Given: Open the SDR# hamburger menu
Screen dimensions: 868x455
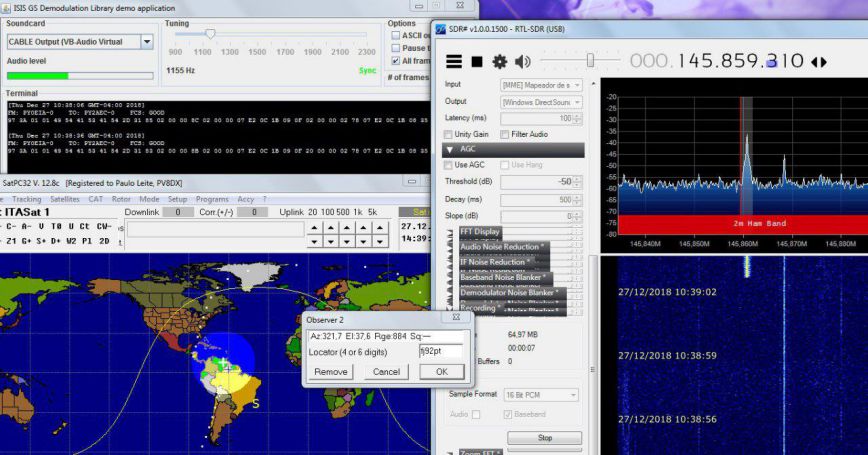Looking at the screenshot, I should tap(454, 62).
